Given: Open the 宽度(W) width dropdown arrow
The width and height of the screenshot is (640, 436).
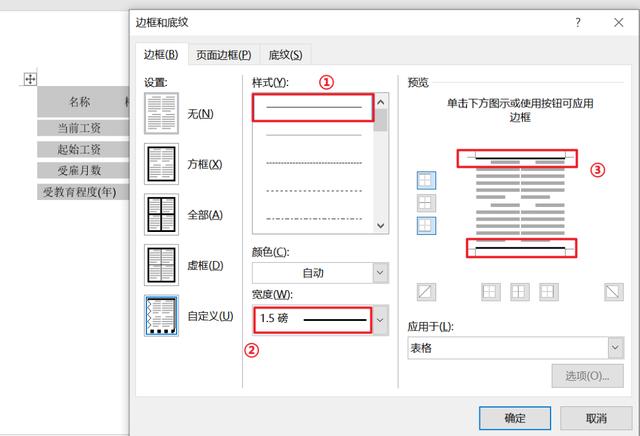Looking at the screenshot, I should coord(380,320).
